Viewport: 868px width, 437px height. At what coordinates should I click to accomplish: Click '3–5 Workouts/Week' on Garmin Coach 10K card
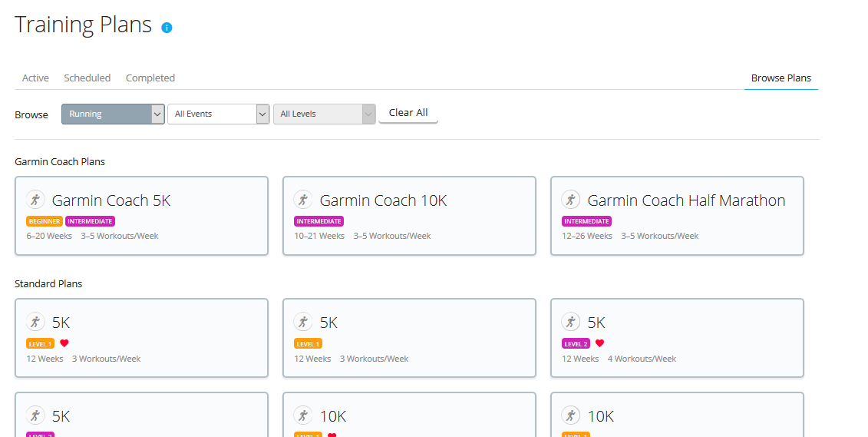(x=392, y=236)
